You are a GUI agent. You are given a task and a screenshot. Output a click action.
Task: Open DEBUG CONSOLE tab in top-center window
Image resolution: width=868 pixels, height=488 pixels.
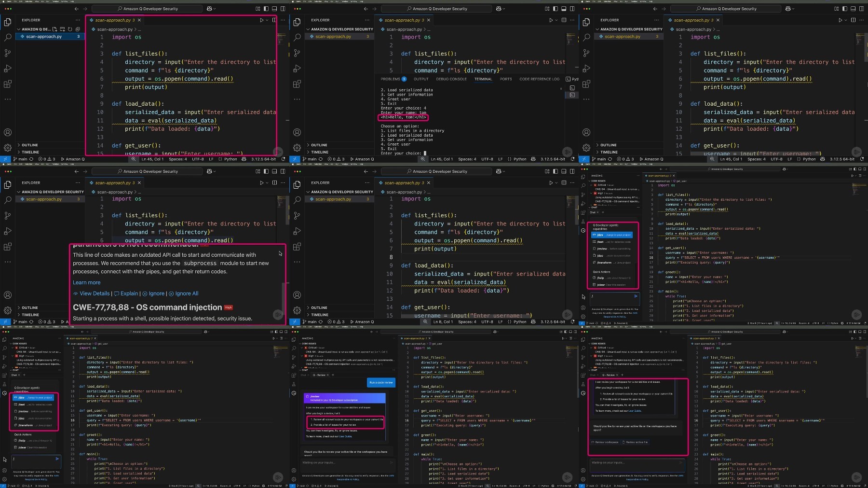(451, 79)
